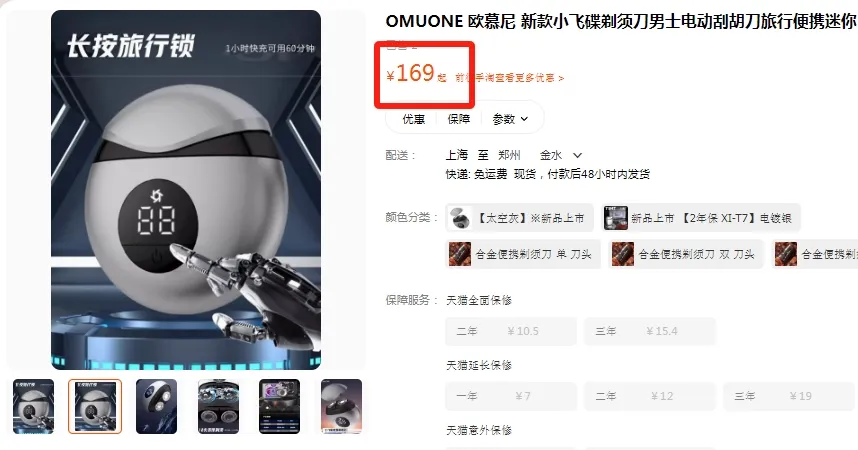Choose the 【太空灰】※新品上市 color option

(x=519, y=218)
